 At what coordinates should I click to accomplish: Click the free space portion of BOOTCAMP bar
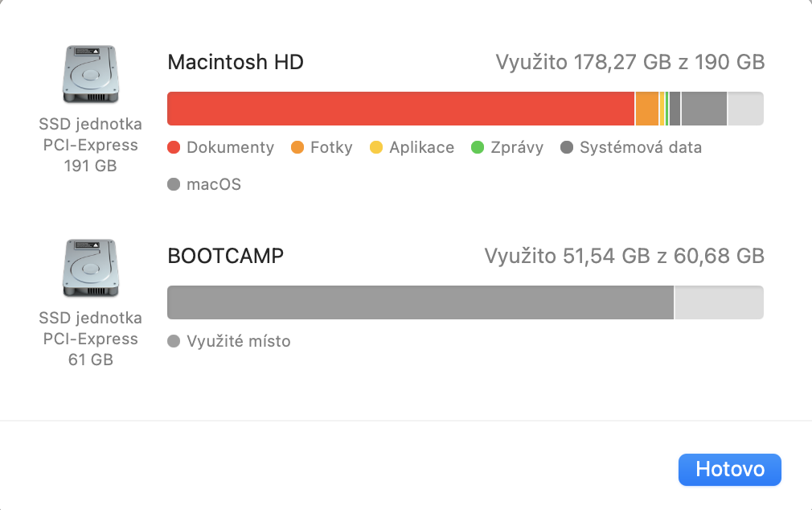click(718, 302)
